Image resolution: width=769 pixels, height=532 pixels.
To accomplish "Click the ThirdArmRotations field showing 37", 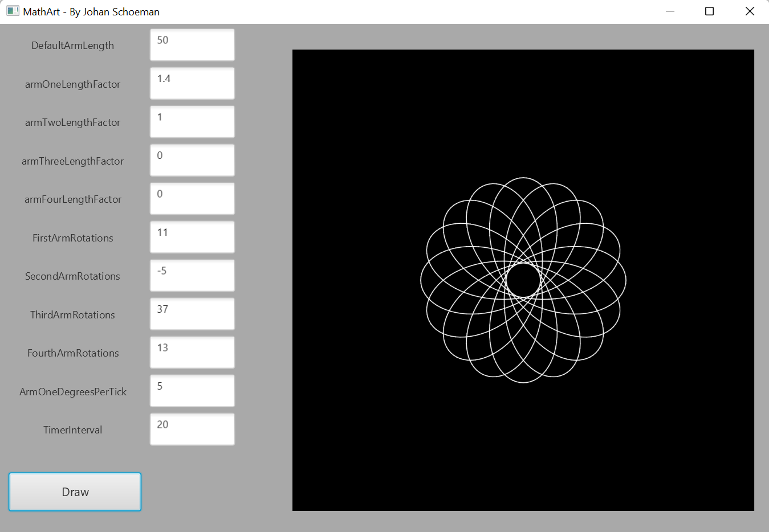I will [192, 314].
